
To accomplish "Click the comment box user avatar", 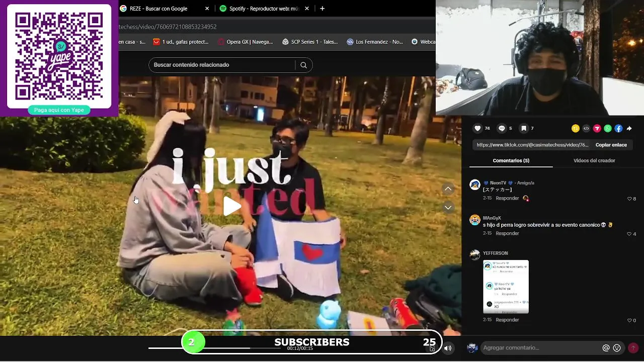I will tap(472, 348).
